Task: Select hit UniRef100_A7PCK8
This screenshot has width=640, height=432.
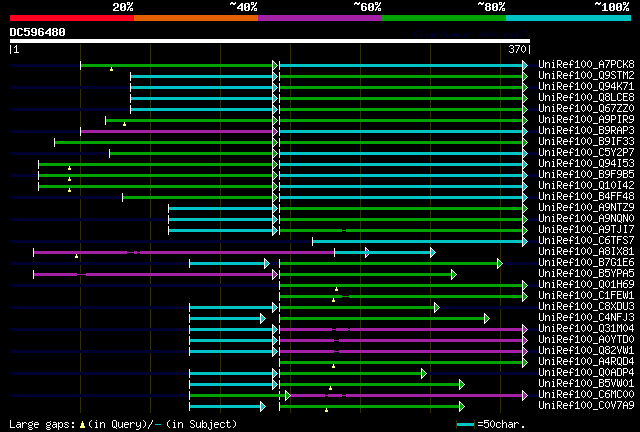Action: tap(586, 65)
